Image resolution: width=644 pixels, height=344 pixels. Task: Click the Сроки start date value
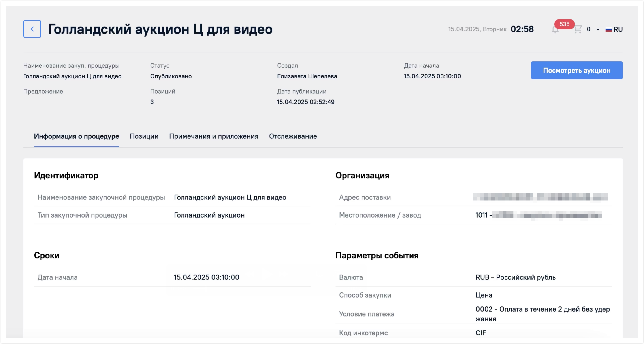(x=207, y=277)
